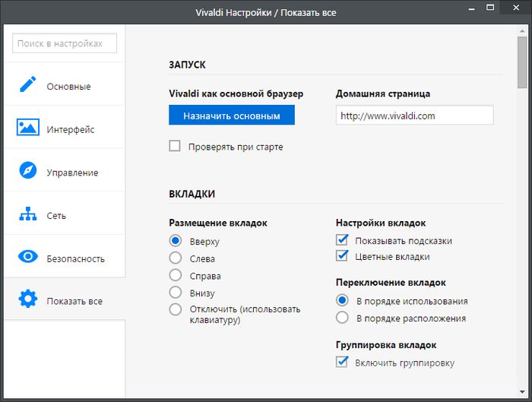Close the Vivaldi settings window
The height and width of the screenshot is (402, 532).
pos(512,12)
